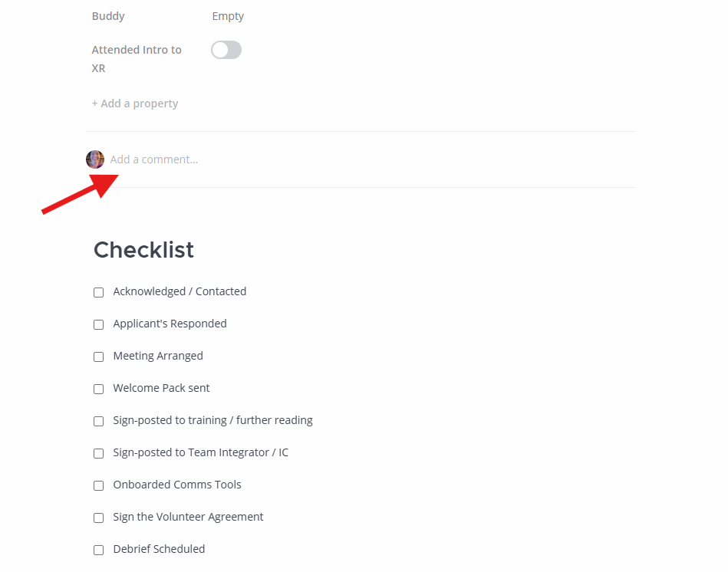
Task: Click the Debrief Scheduled text label
Action: coord(159,549)
